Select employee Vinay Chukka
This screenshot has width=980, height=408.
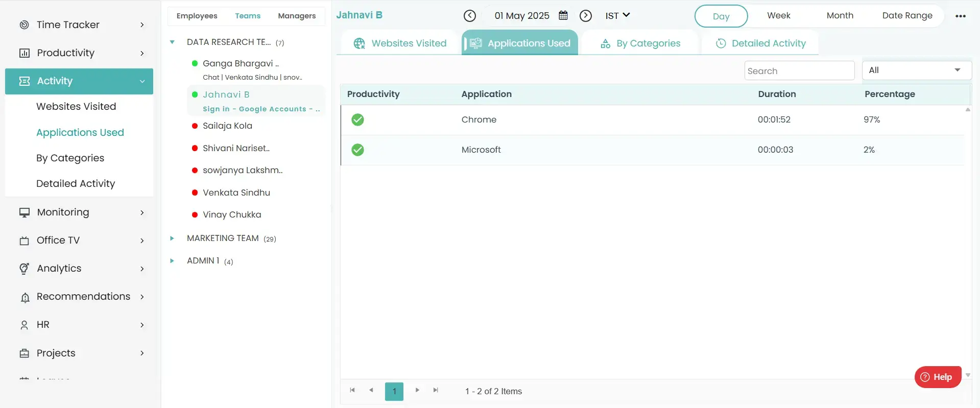tap(232, 215)
